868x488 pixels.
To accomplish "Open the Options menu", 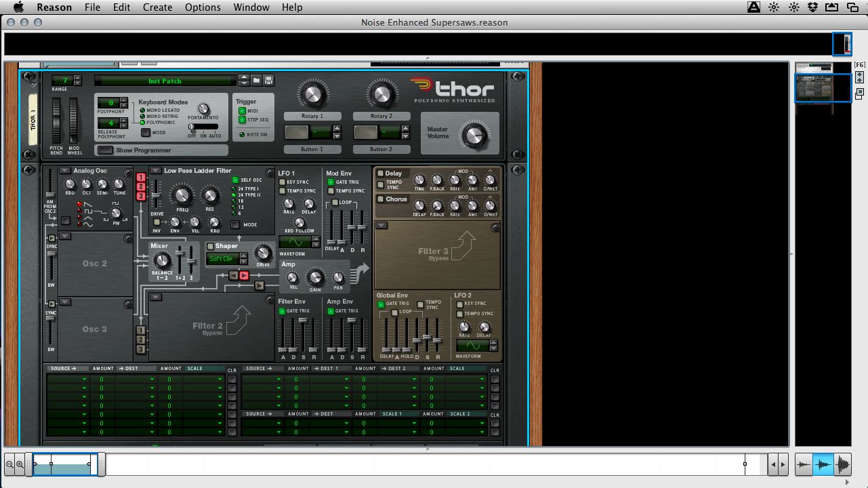I will [x=203, y=7].
